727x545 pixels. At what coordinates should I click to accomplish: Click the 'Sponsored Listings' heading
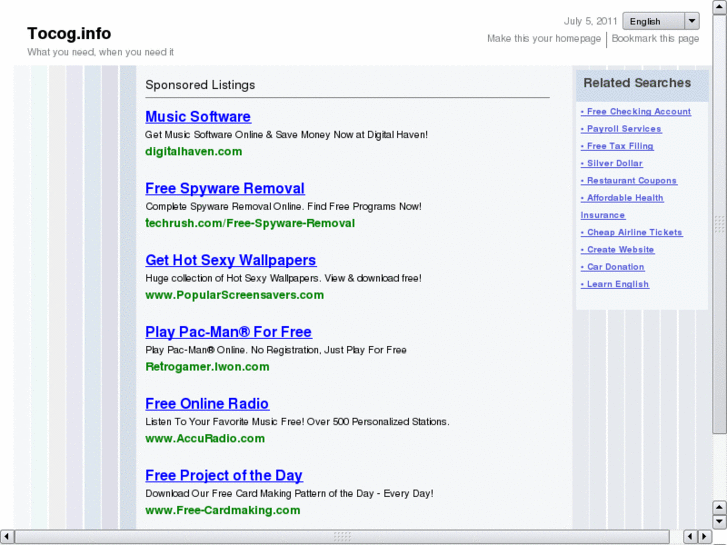200,85
